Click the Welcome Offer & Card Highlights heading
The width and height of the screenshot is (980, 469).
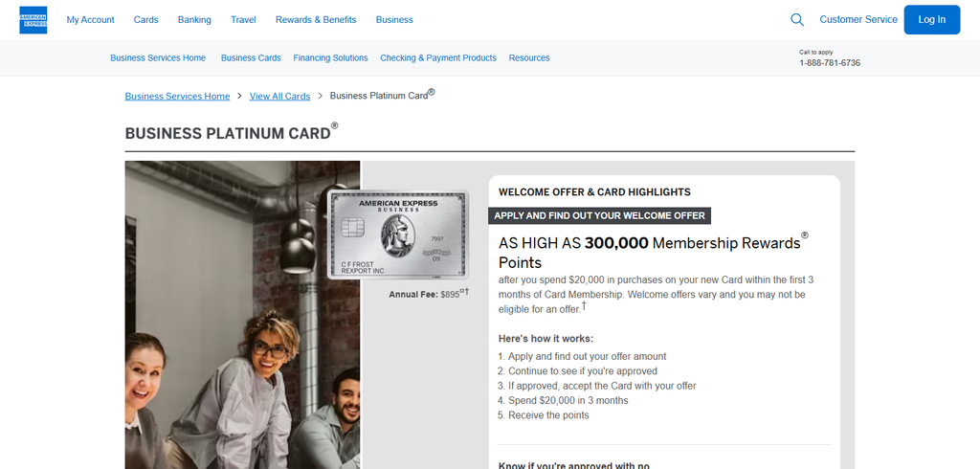tap(594, 192)
